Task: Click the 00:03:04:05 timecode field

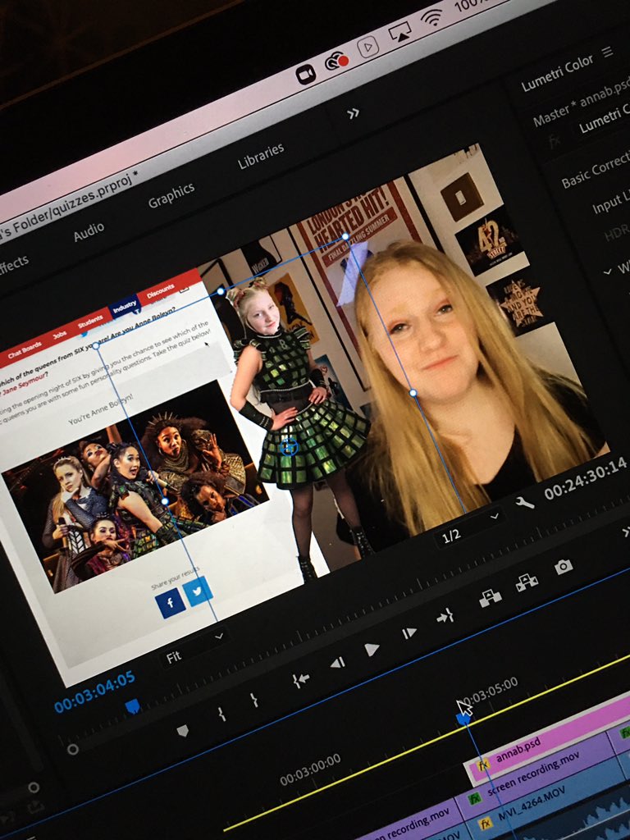Action: (95, 692)
